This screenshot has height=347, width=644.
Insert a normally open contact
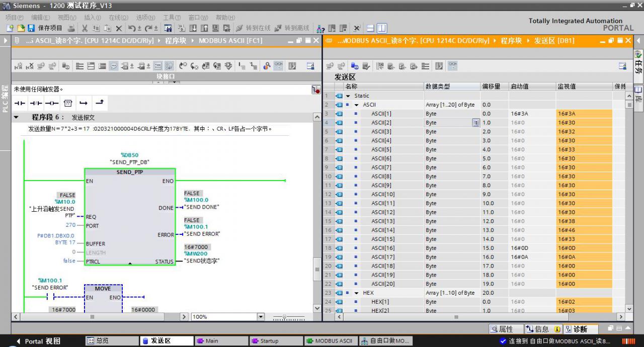coord(20,103)
